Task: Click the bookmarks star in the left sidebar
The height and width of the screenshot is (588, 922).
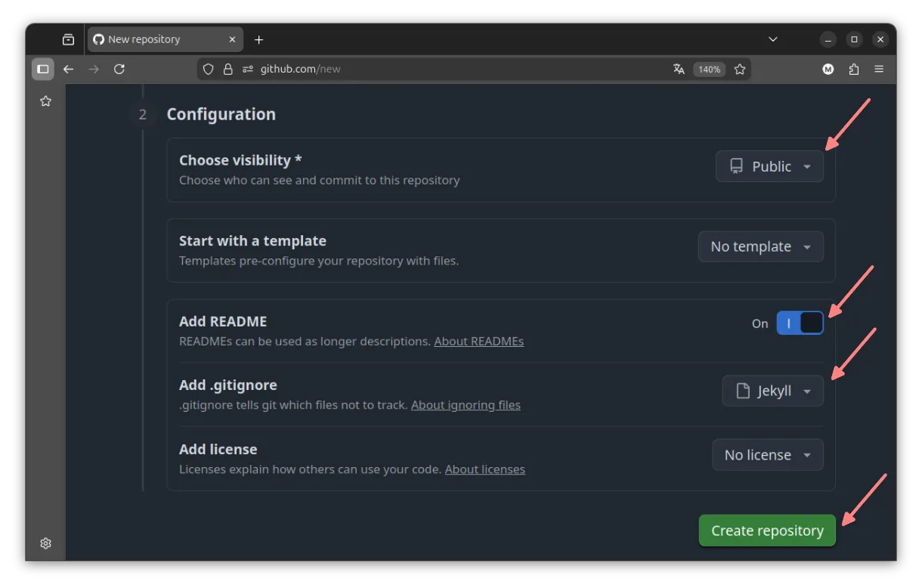Action: point(45,101)
